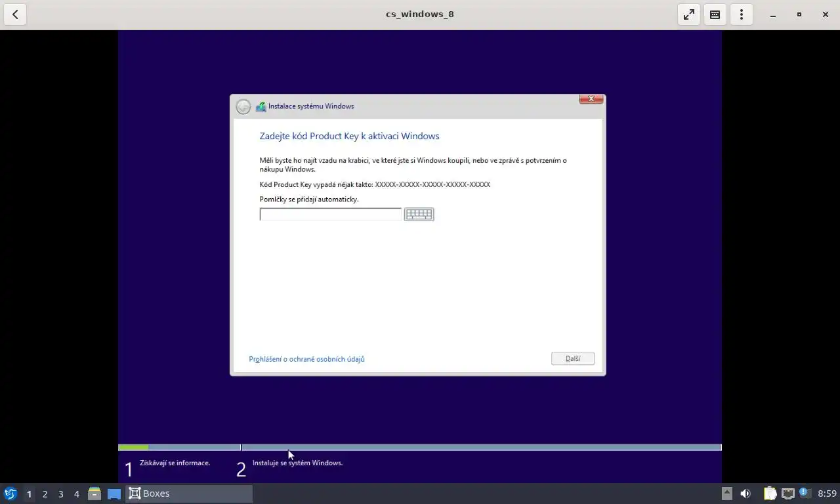Maximize the Boxes window
The image size is (840, 504).
click(x=799, y=14)
